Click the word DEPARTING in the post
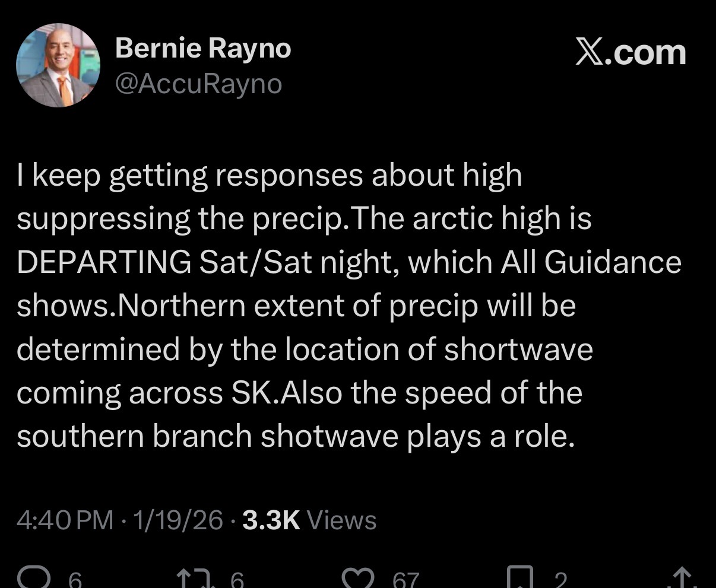716x588 pixels. point(104,262)
